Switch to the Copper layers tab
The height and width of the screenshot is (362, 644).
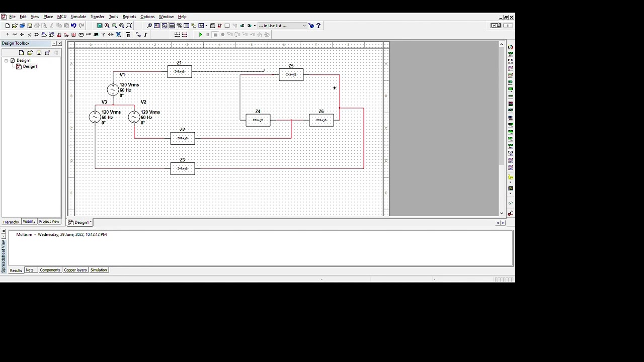(x=75, y=270)
